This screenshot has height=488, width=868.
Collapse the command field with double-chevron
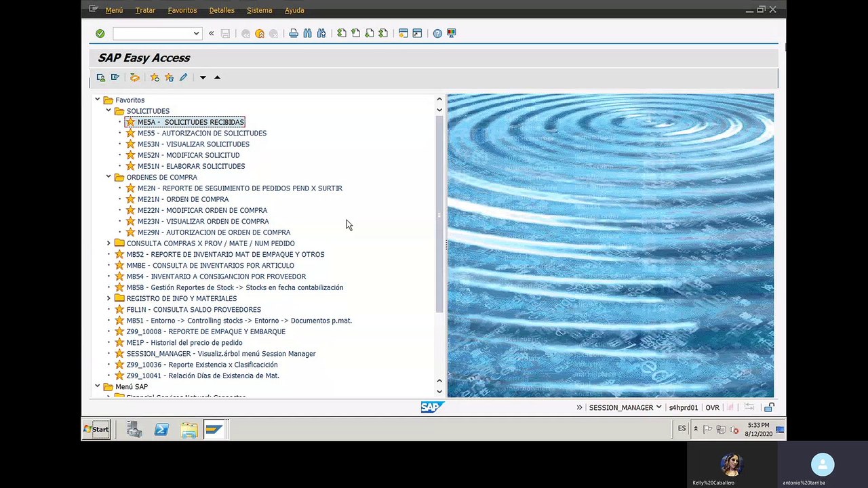click(212, 33)
